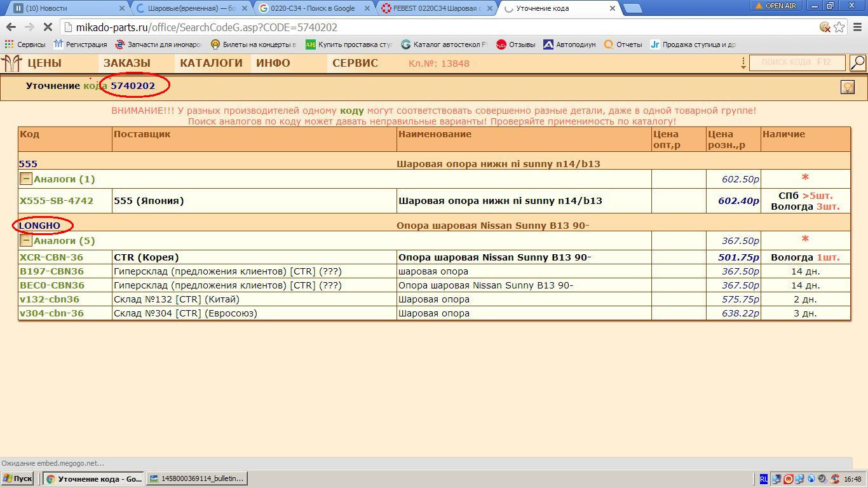Image resolution: width=868 pixels, height=488 pixels.
Task: Open the КАТАЛОГИ menu
Action: pyautogui.click(x=211, y=63)
